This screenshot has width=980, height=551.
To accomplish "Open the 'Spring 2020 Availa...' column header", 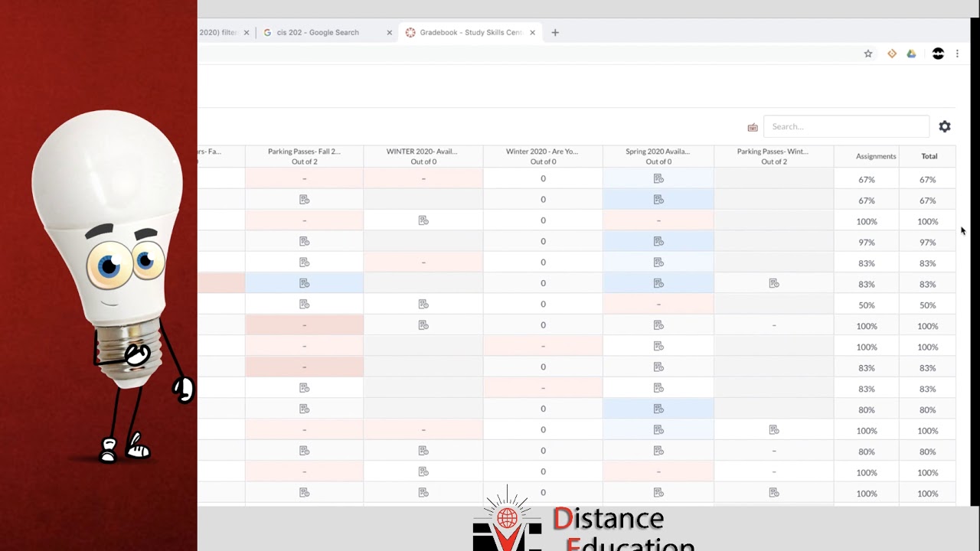I will (x=658, y=156).
